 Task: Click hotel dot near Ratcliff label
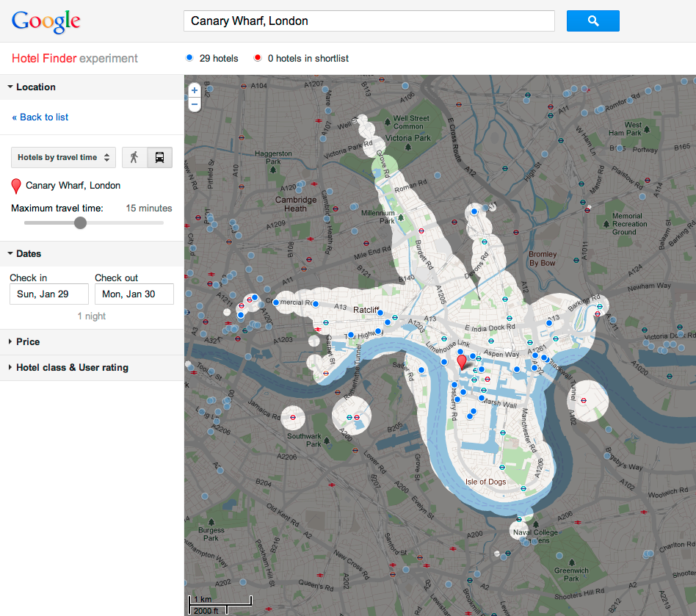[x=380, y=313]
